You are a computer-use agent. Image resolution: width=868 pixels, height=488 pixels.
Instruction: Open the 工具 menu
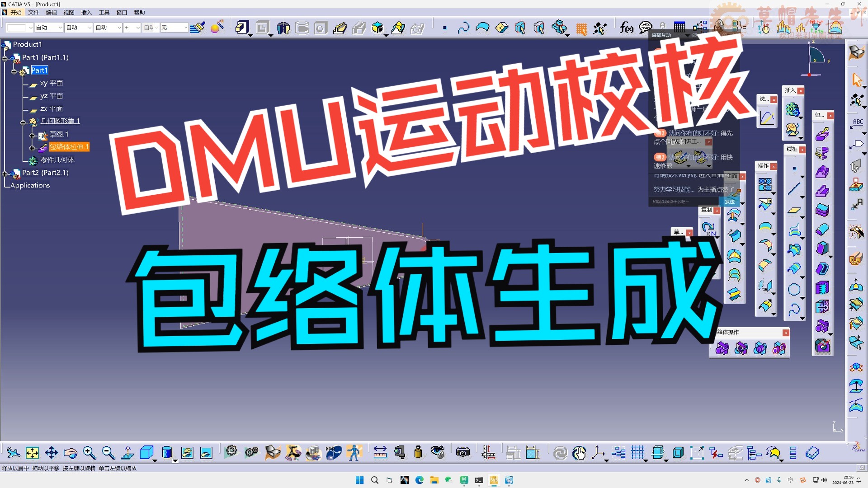(104, 12)
